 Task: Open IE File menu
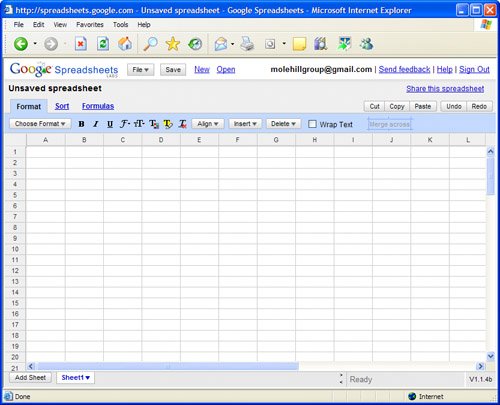(x=18, y=25)
